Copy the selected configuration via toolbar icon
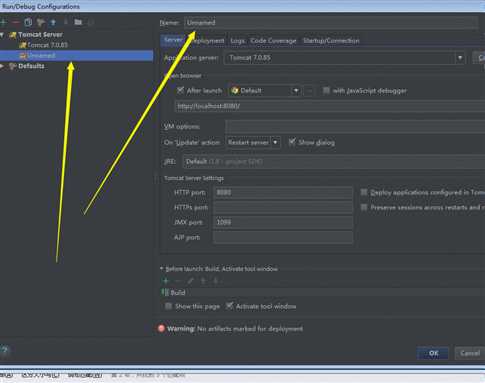 tap(28, 22)
